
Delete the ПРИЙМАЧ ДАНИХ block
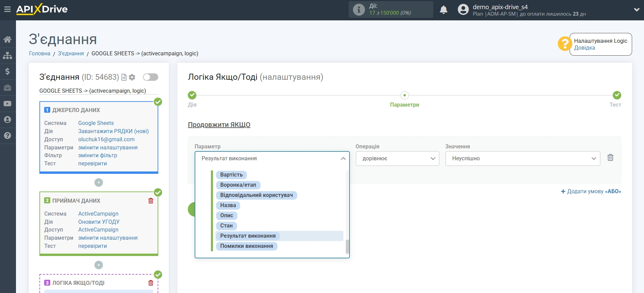(x=151, y=201)
